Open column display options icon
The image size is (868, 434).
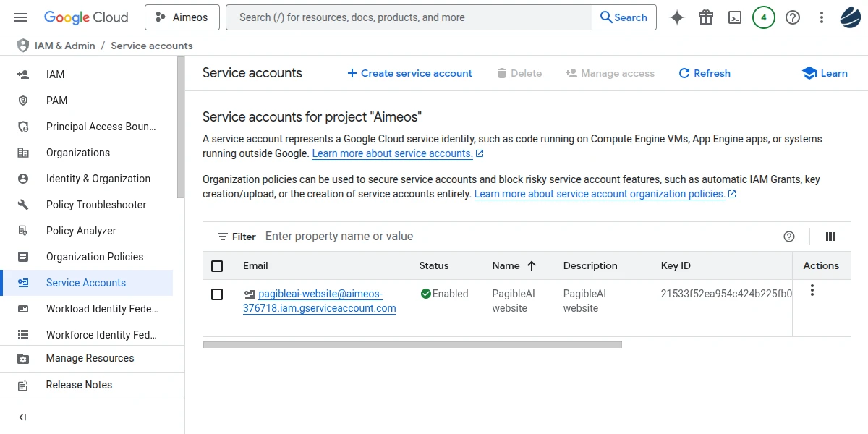830,237
